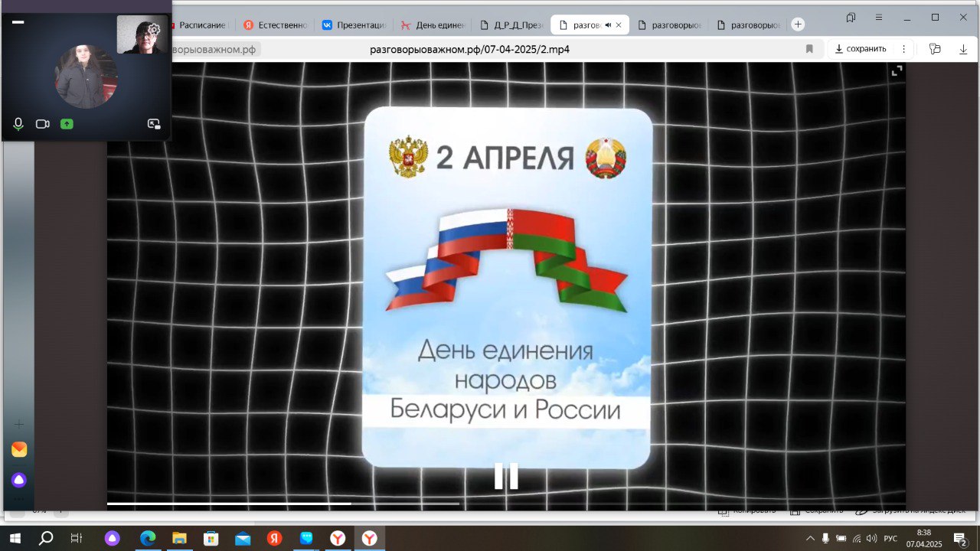The height and width of the screenshot is (551, 980).
Task: Open the Mail app from the taskbar
Action: (x=243, y=539)
